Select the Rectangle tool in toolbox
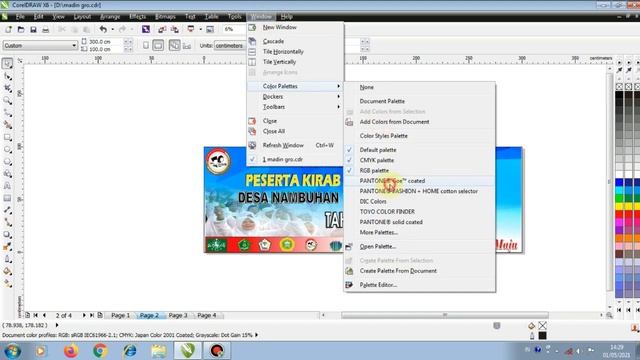This screenshot has height=360, width=640. (7, 138)
